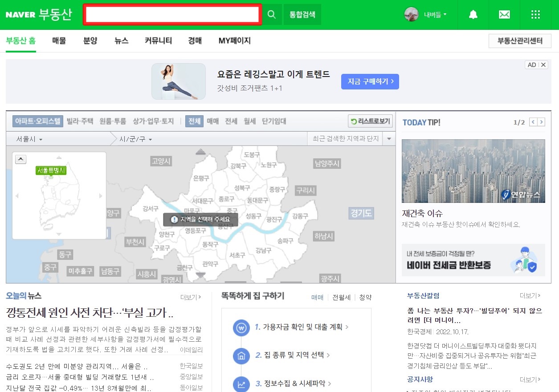Open the 서울시 city dropdown
Image resolution: width=559 pixels, height=392 pixels.
(x=29, y=139)
